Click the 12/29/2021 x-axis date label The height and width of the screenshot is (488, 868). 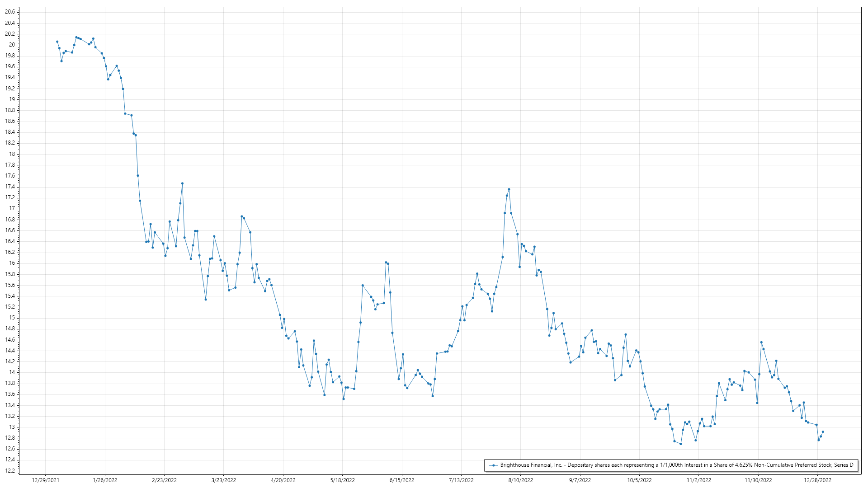coord(45,480)
